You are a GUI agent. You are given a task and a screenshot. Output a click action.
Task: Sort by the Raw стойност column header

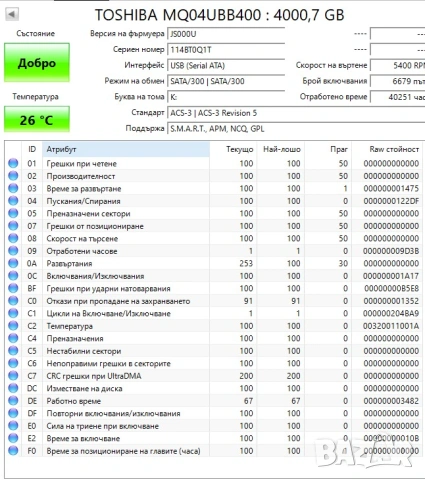pos(387,149)
